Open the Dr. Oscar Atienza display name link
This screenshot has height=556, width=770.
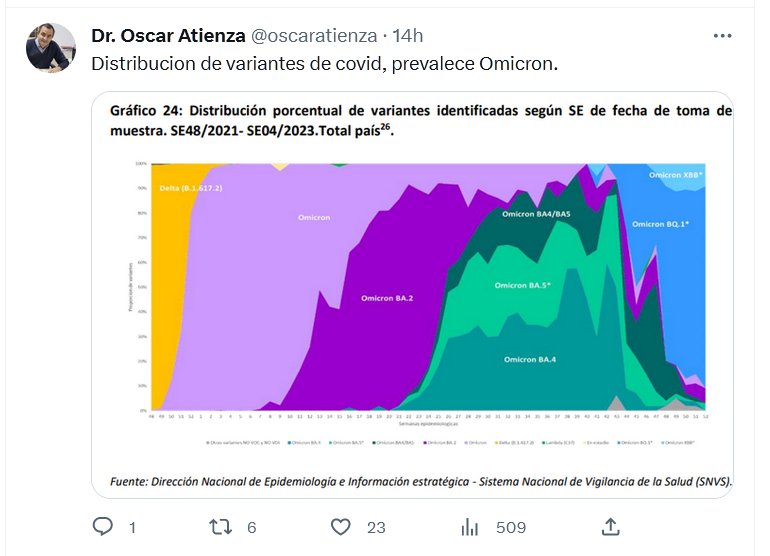167,36
